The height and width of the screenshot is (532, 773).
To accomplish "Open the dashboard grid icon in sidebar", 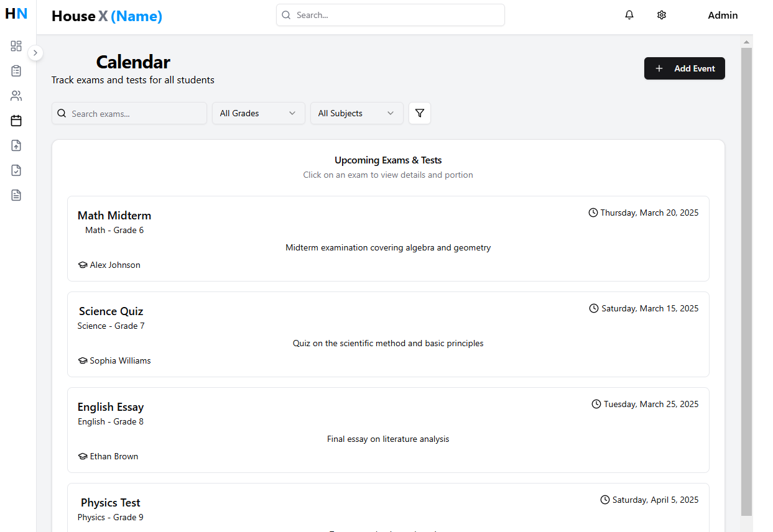I will pyautogui.click(x=16, y=46).
